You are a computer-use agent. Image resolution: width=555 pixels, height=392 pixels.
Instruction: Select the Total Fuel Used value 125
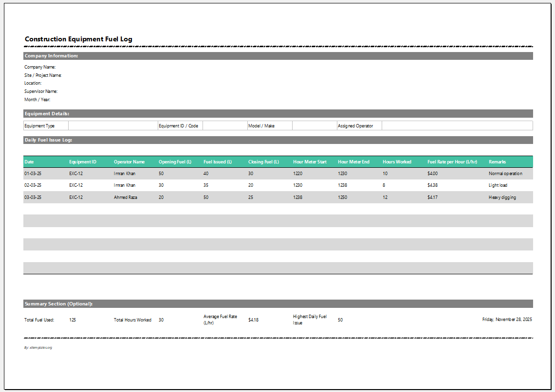pyautogui.click(x=73, y=320)
